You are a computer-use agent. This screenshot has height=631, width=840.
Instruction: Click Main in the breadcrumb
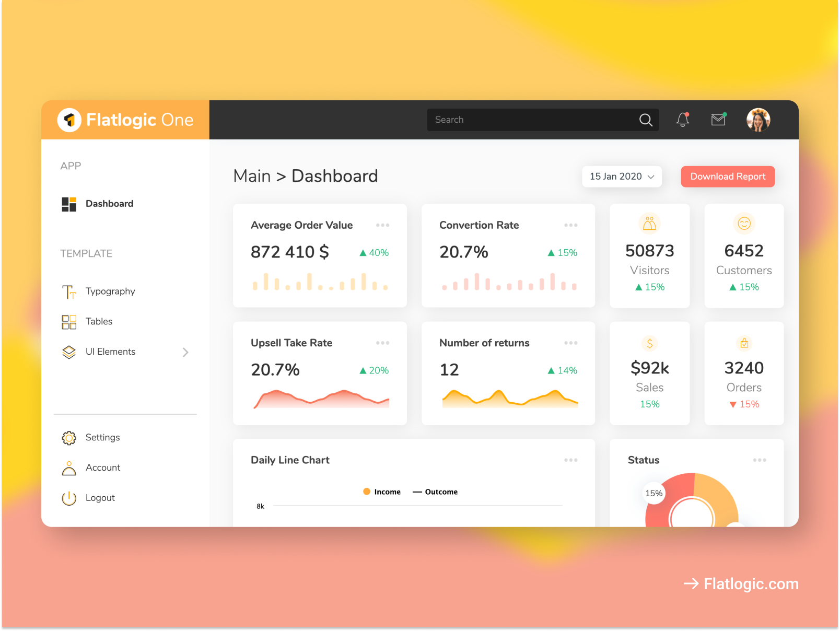coord(252,177)
